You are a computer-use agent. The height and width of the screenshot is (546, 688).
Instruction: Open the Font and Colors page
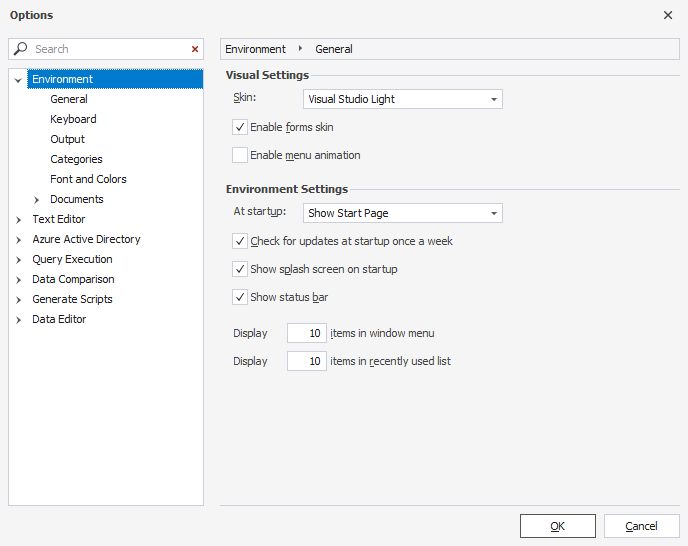[88, 179]
